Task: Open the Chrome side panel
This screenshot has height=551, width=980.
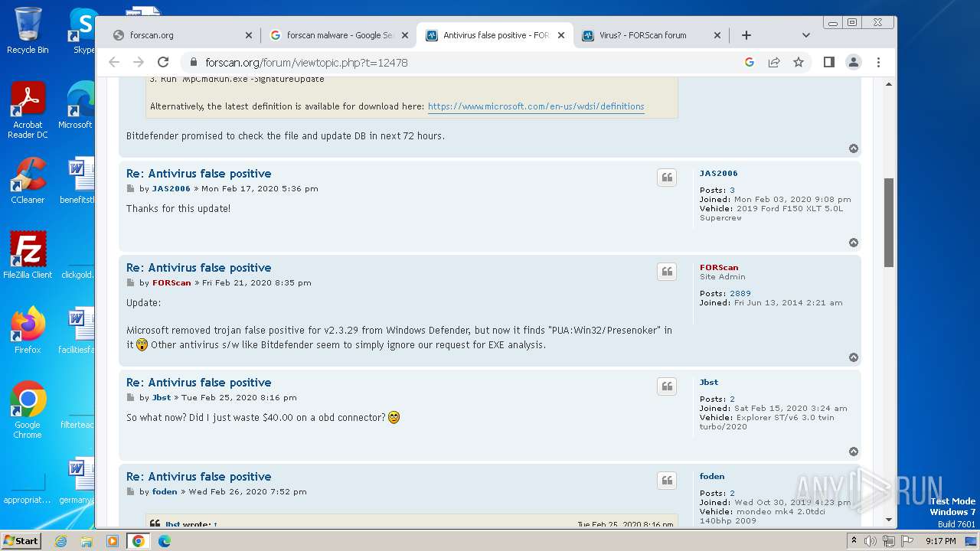Action: point(828,62)
